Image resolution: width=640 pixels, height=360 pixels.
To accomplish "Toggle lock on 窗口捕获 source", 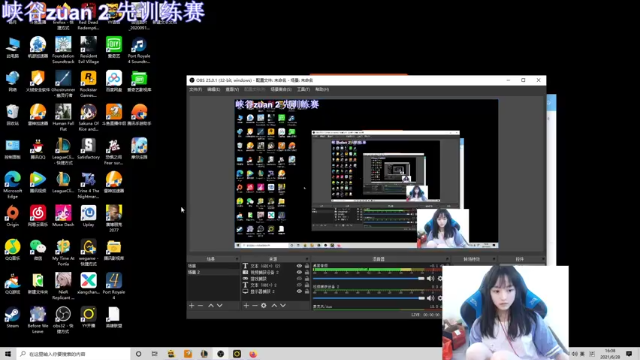I will click(x=307, y=278).
